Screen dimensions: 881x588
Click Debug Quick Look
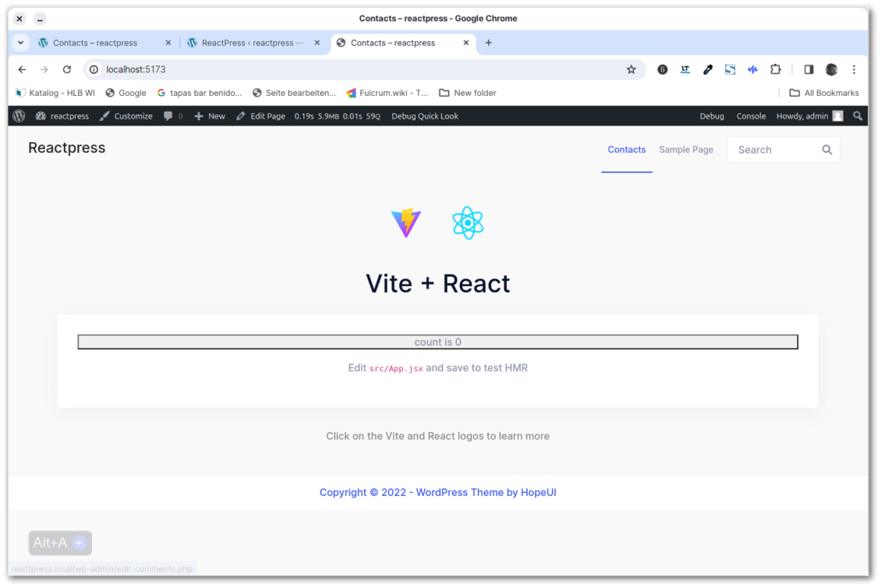425,115
